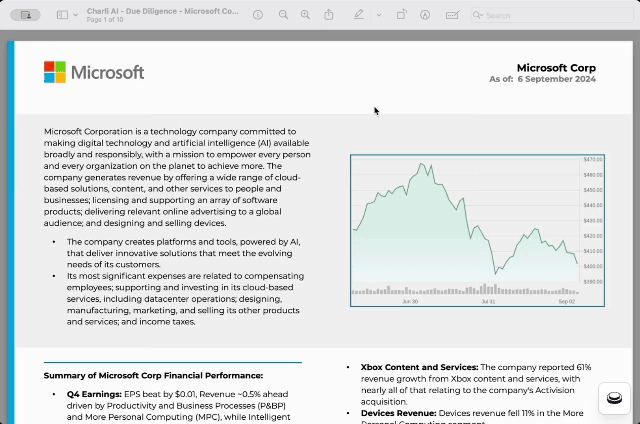Open the form filling toolbar icon
The image size is (640, 424).
452,15
